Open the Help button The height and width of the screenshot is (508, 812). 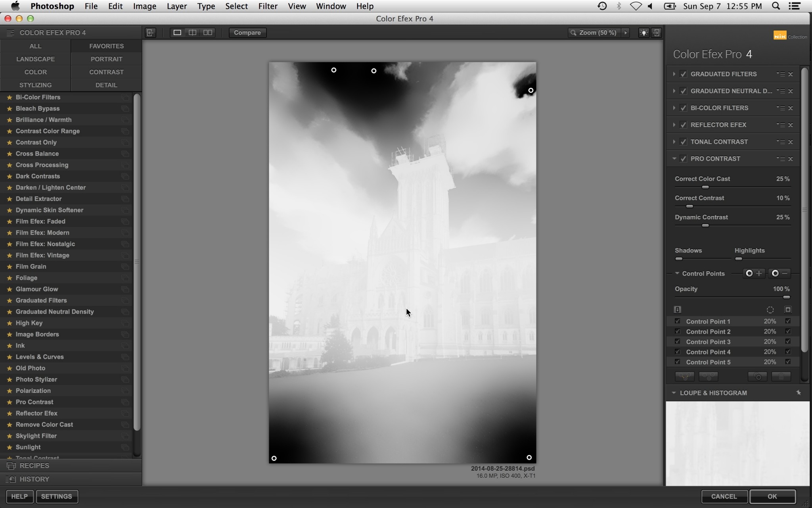pyautogui.click(x=19, y=496)
